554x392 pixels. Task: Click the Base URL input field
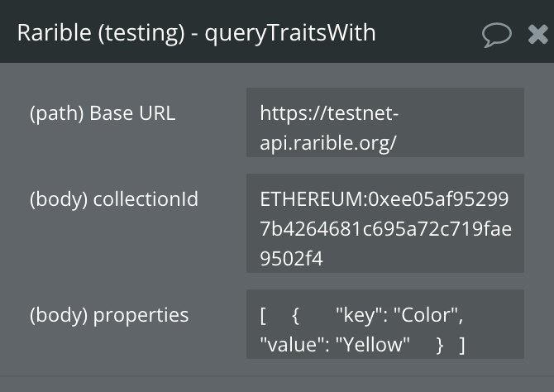pyautogui.click(x=385, y=122)
